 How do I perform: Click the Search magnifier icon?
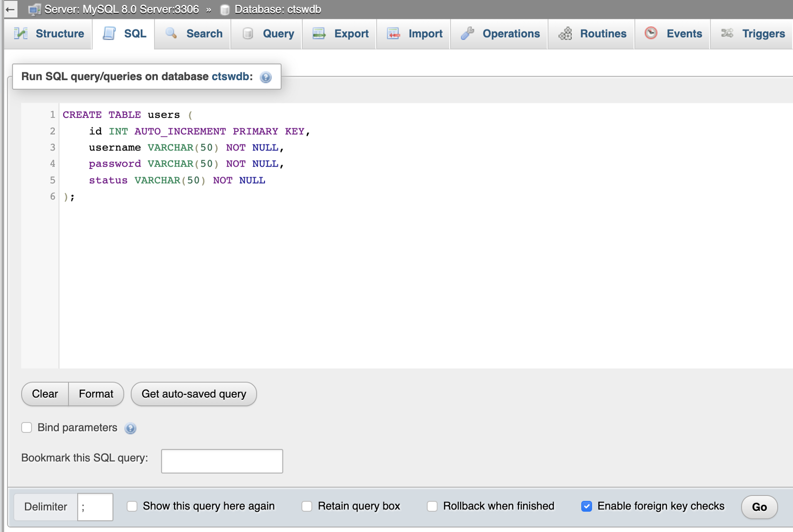coord(171,33)
